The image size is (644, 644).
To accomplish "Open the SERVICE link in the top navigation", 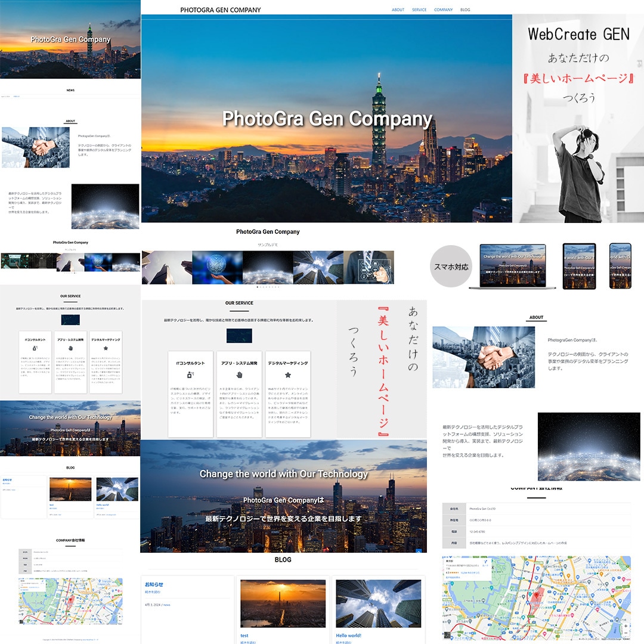I will (419, 10).
